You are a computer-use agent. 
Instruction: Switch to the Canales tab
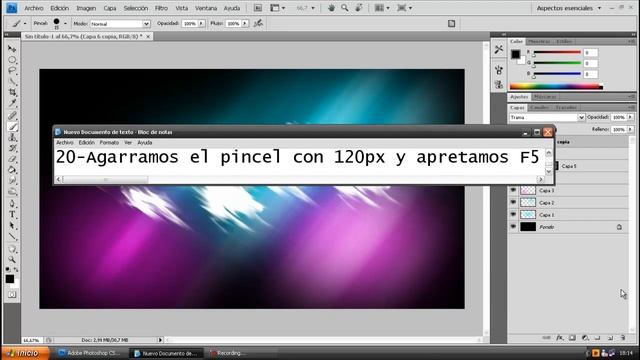click(539, 107)
